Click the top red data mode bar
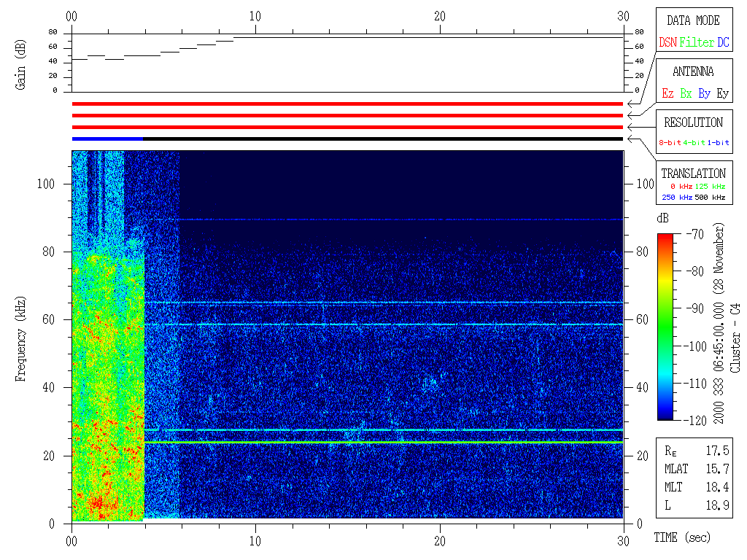The image size is (747, 560). (x=347, y=104)
